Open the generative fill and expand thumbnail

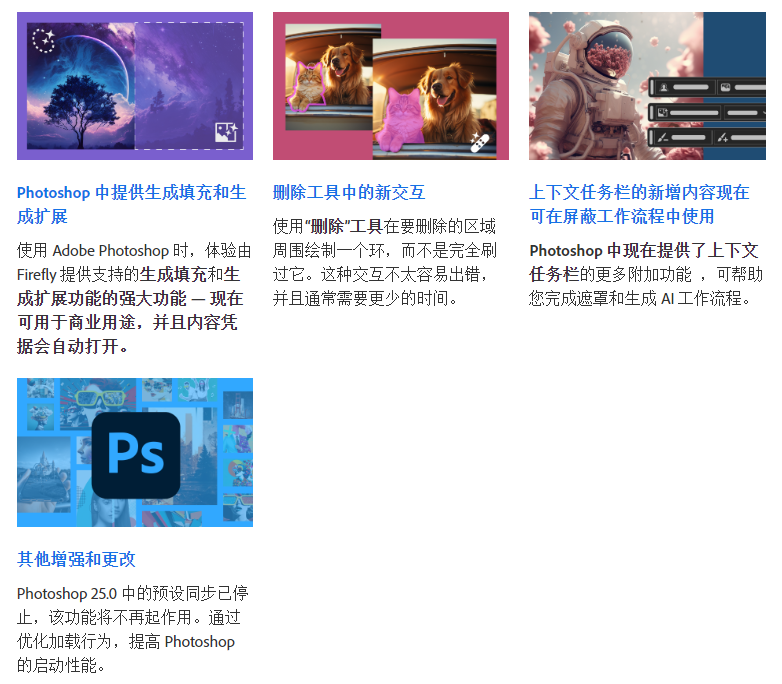(x=135, y=86)
